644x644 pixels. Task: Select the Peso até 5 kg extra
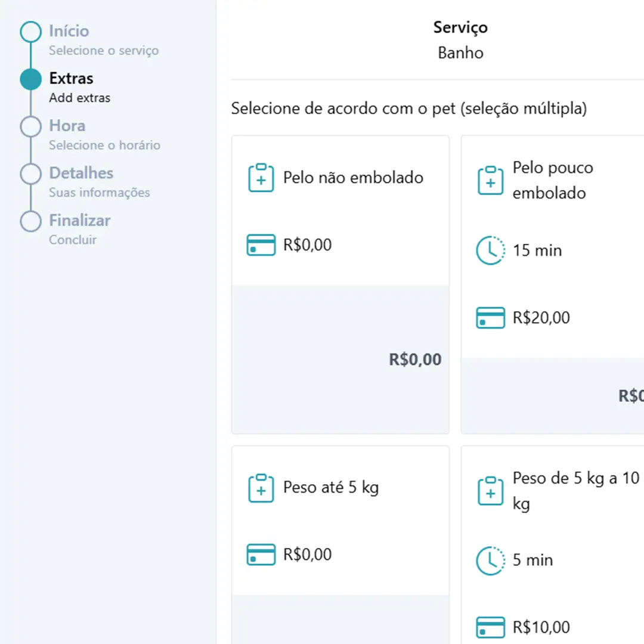click(x=340, y=544)
